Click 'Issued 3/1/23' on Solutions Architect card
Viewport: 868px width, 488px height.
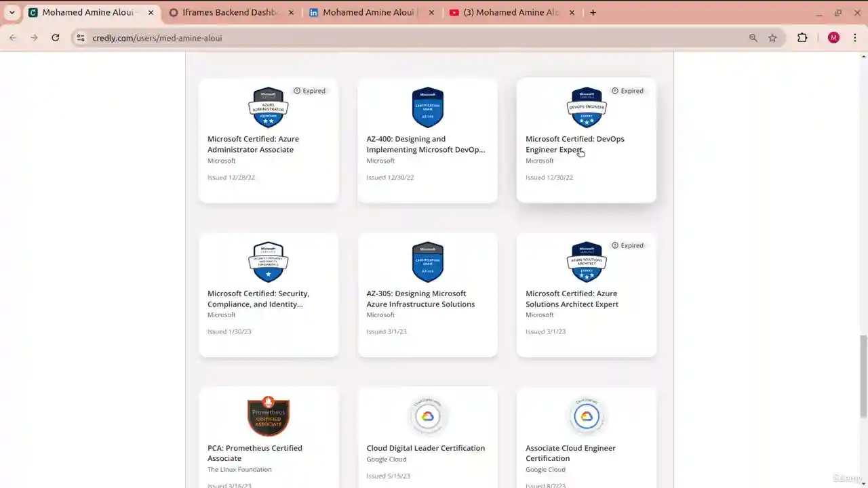tap(546, 332)
